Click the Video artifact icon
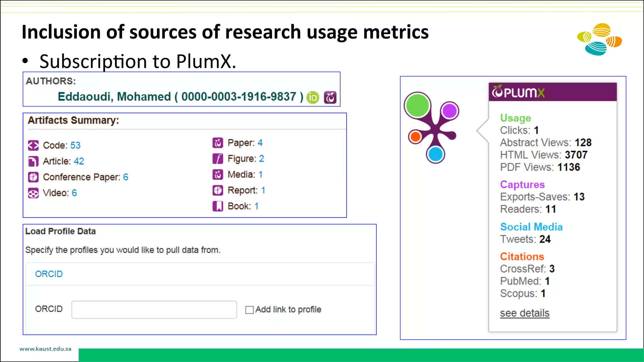Viewport: 644px width, 362px height. tap(33, 193)
